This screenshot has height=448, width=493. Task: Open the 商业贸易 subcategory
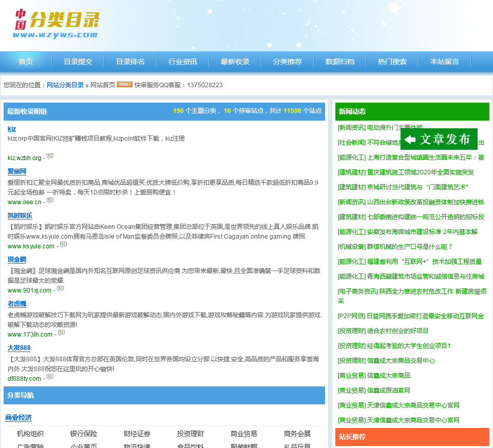tap(243, 434)
